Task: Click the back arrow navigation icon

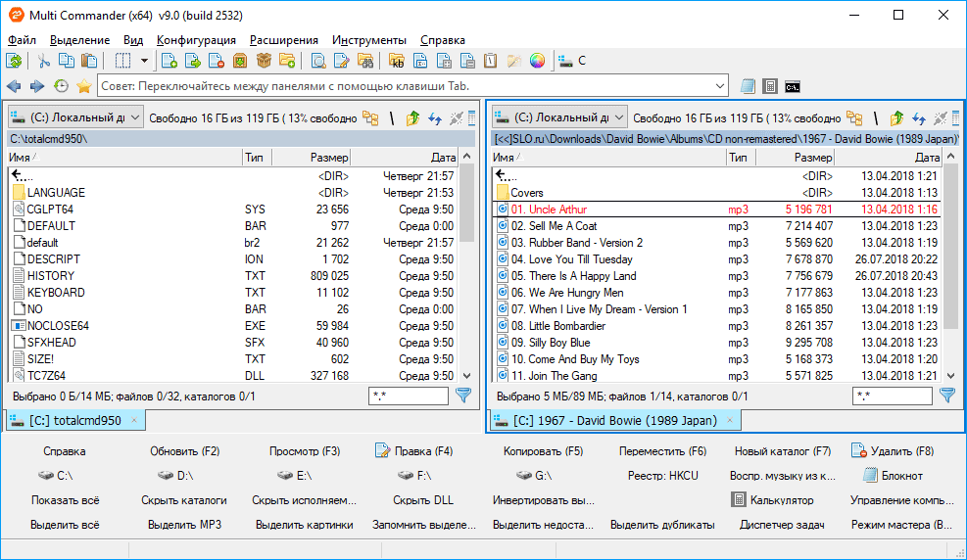Action: coord(14,86)
